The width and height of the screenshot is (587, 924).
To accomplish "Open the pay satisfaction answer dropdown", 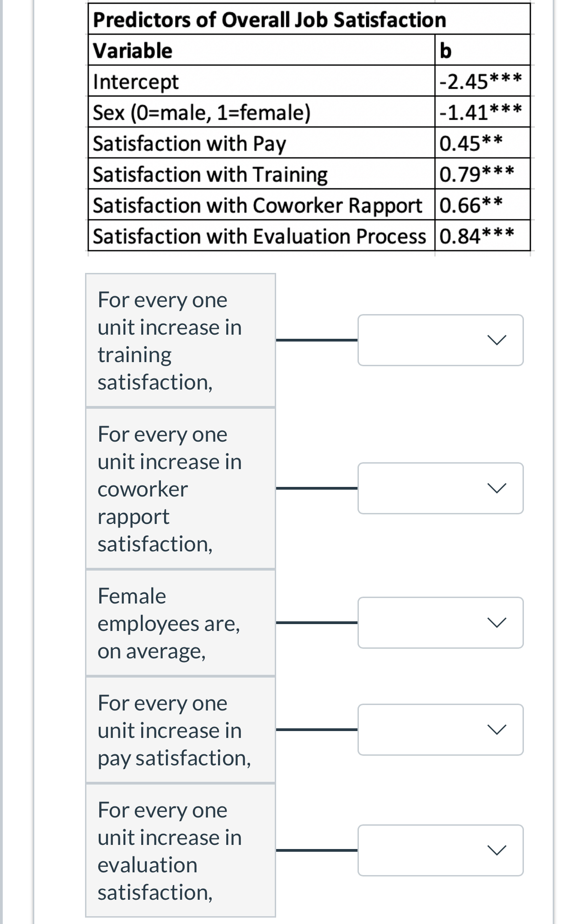I will 440,730.
